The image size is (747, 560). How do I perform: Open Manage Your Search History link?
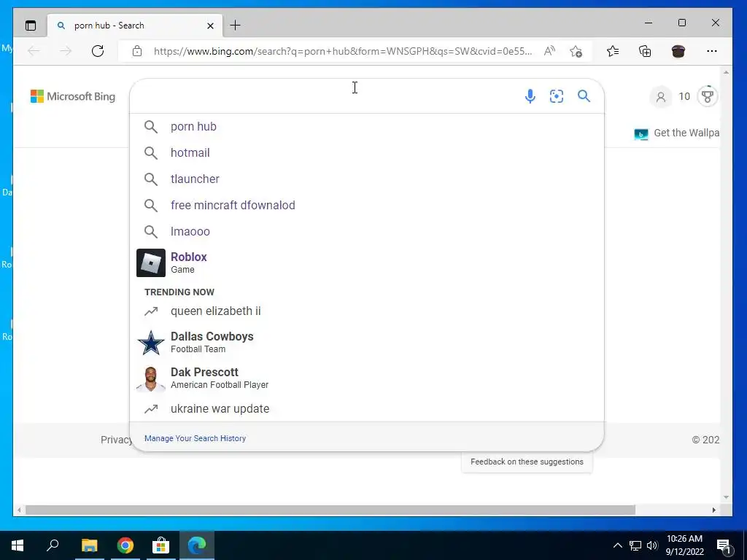[x=195, y=438]
